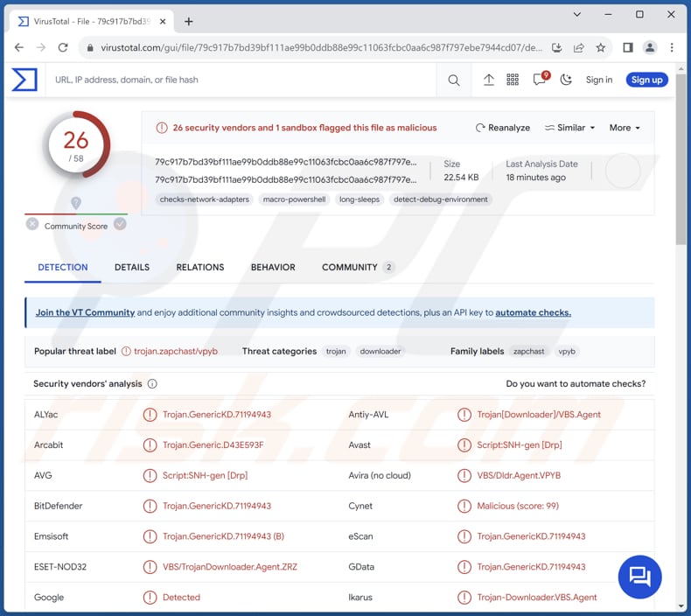Click the share page icon
Viewport: 691px width, 616px height.
[579, 47]
